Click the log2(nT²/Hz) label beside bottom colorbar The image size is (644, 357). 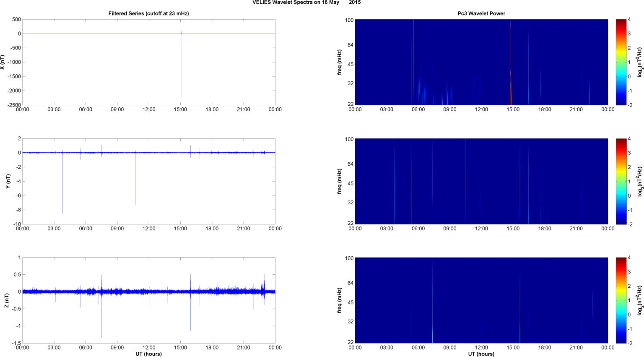(640, 300)
